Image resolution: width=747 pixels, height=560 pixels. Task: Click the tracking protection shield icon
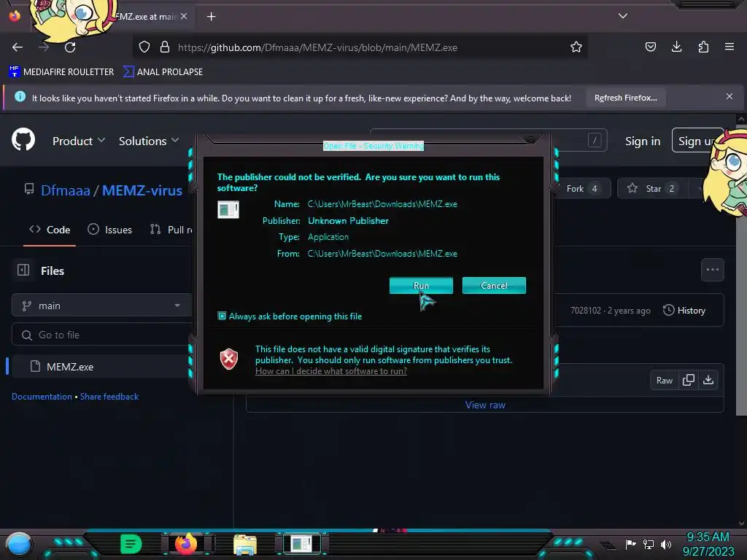point(144,47)
